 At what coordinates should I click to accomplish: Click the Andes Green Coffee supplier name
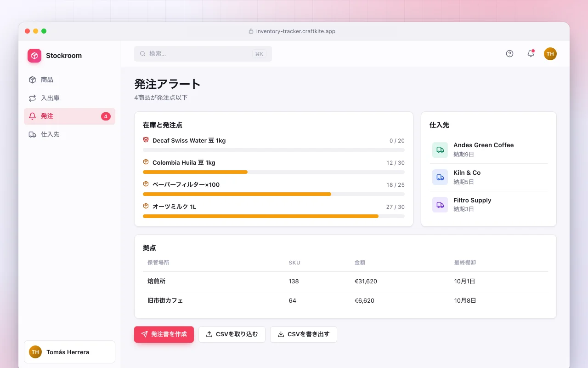tap(484, 145)
